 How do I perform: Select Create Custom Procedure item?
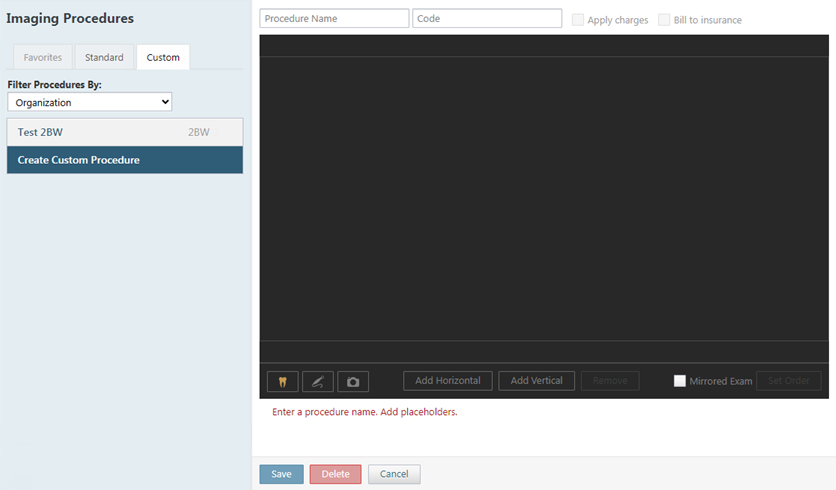pyautogui.click(x=125, y=160)
